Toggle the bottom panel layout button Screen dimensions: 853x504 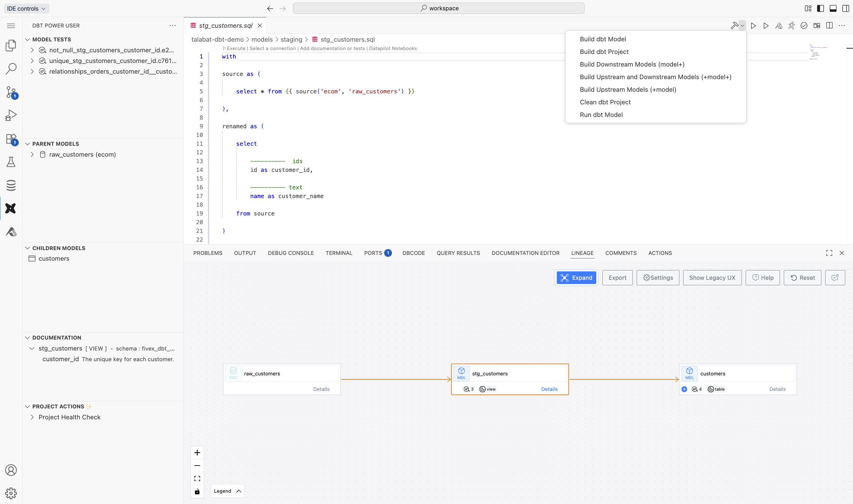(833, 8)
